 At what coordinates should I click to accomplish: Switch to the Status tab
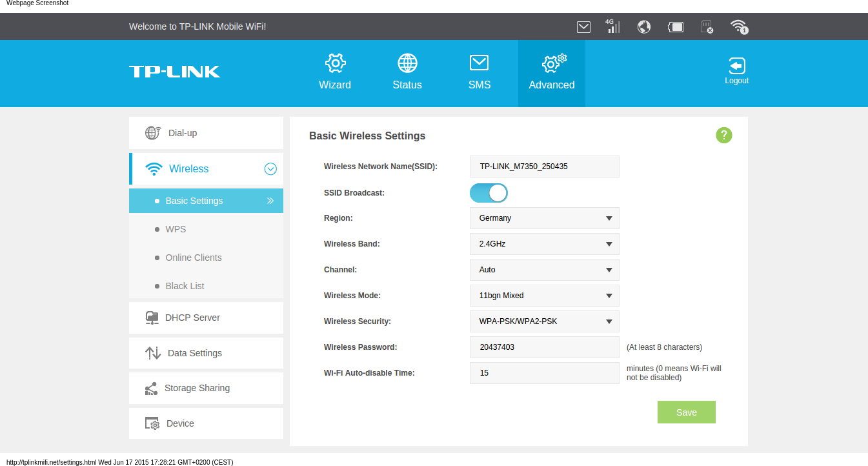[x=407, y=73]
